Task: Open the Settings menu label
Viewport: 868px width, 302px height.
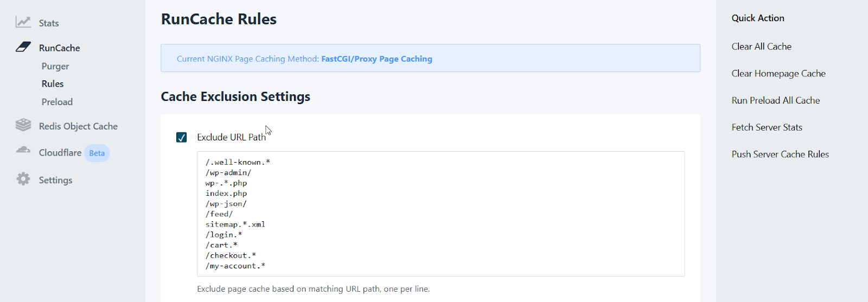Action: point(55,180)
